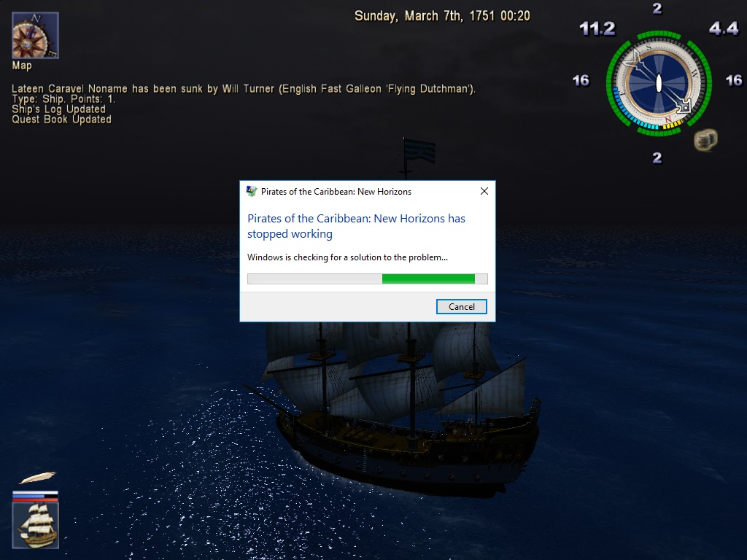Click the ship's blue and red status bars

click(35, 496)
